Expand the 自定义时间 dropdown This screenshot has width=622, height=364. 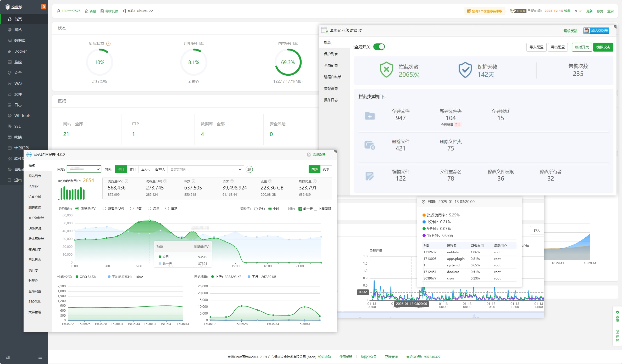[206, 169]
